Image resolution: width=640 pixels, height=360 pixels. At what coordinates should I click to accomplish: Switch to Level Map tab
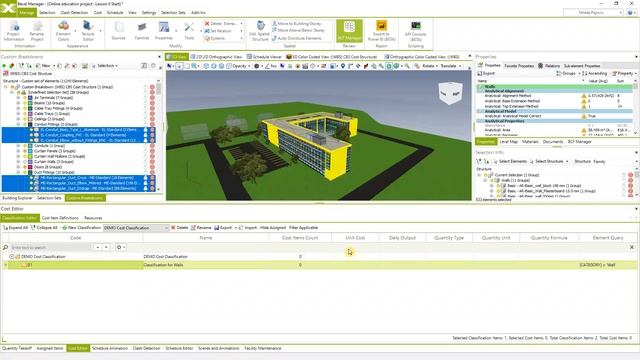[x=508, y=142]
